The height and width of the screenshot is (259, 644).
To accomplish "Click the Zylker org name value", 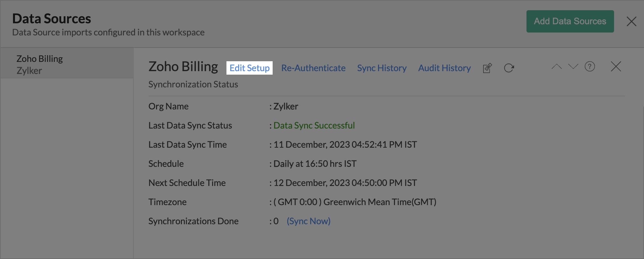I will pos(286,106).
